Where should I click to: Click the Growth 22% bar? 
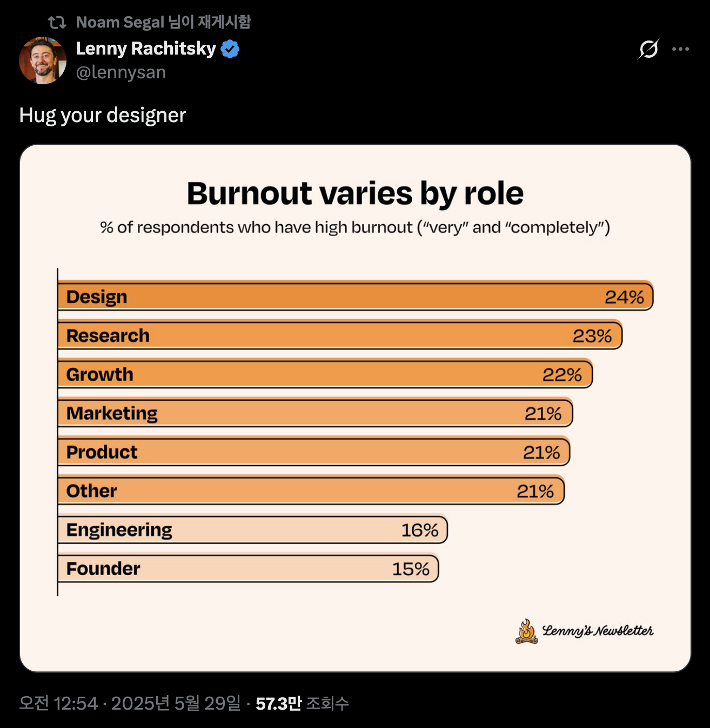point(325,374)
